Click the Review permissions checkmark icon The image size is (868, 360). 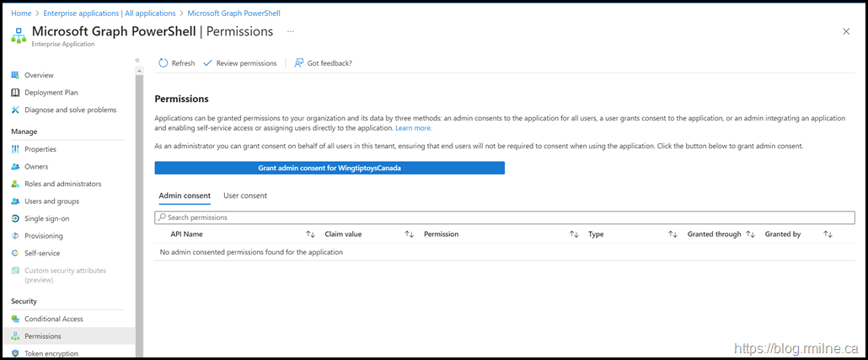click(x=207, y=63)
